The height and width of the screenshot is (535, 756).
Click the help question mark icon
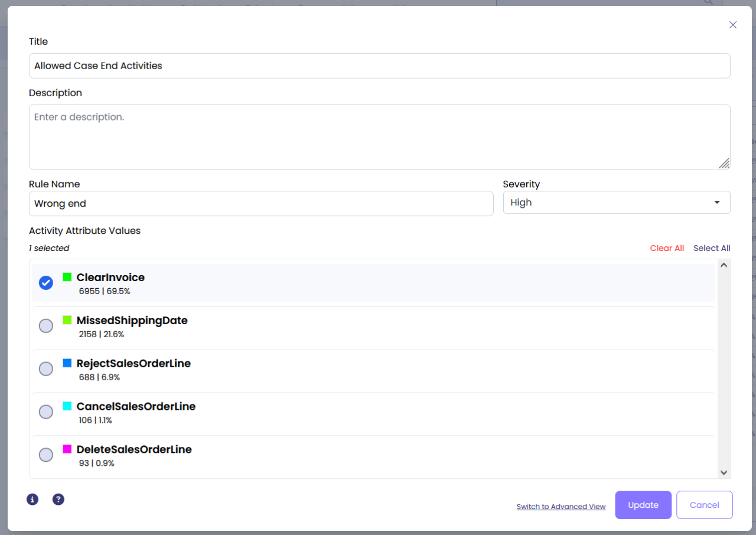58,500
